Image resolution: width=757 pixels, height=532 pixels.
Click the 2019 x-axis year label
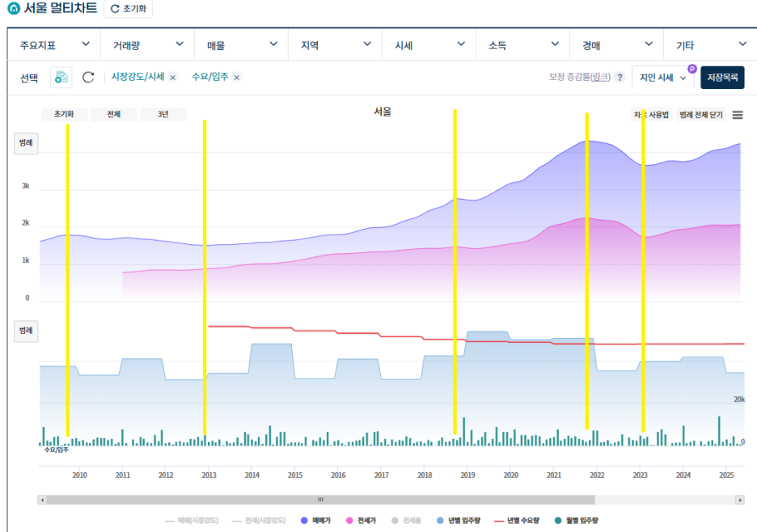467,475
